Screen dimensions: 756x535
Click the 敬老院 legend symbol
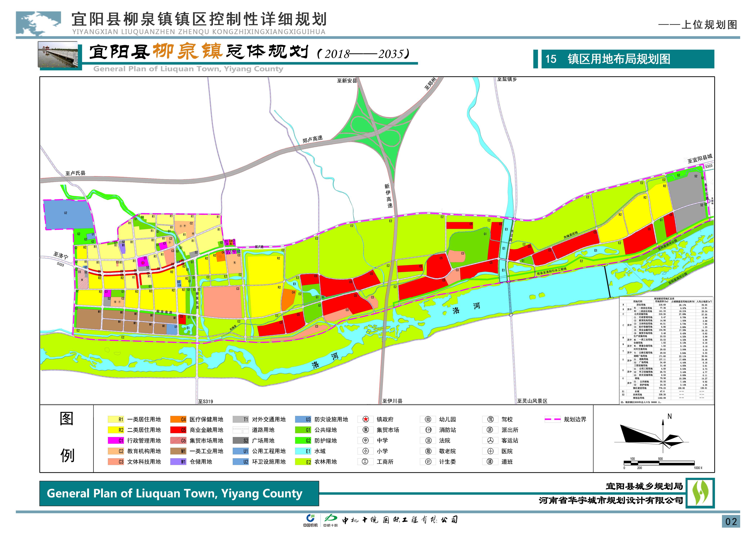[x=428, y=451]
